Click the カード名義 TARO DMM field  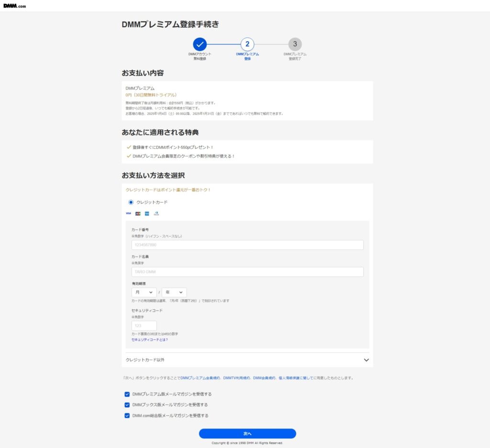(247, 272)
